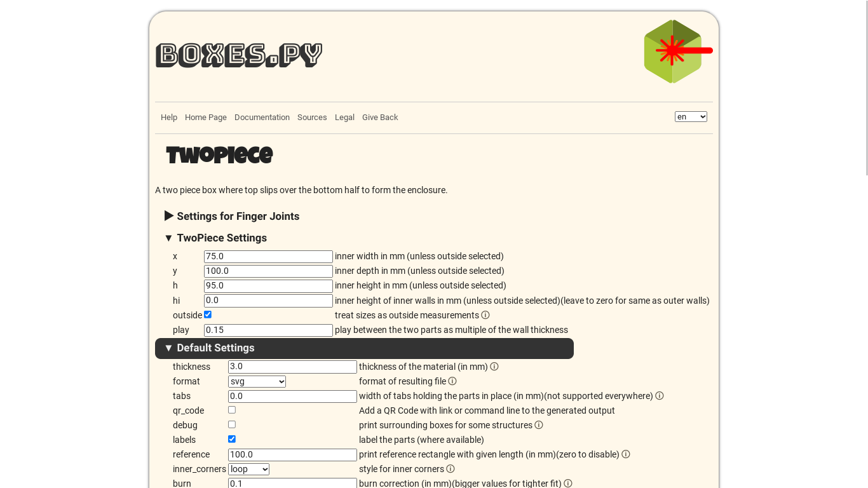The width and height of the screenshot is (868, 488).
Task: Open the format dropdown showing svg
Action: click(257, 381)
